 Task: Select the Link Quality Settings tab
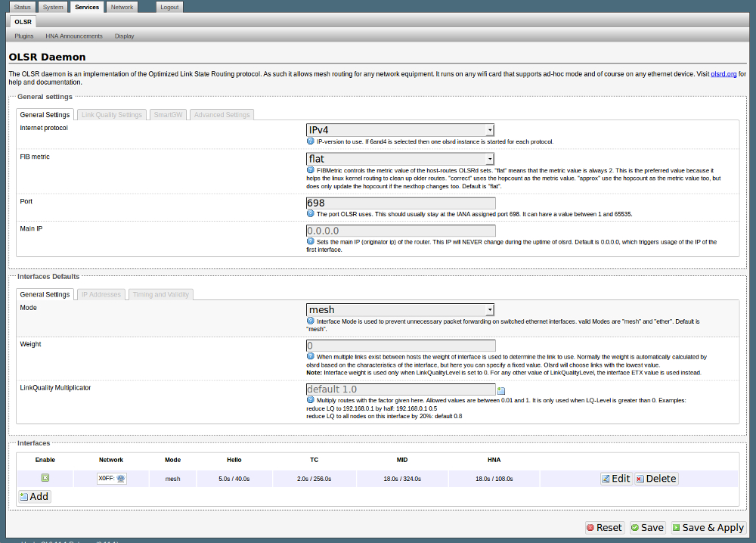coord(112,115)
